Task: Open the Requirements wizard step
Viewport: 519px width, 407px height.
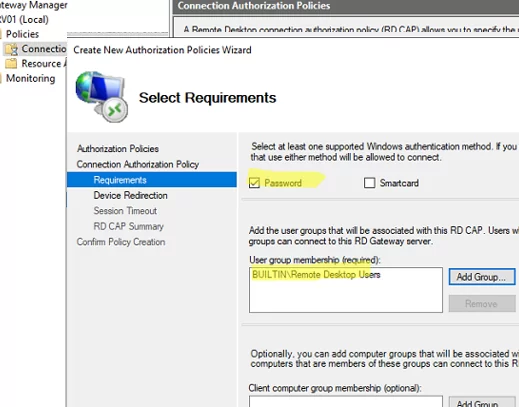Action: [x=152, y=180]
